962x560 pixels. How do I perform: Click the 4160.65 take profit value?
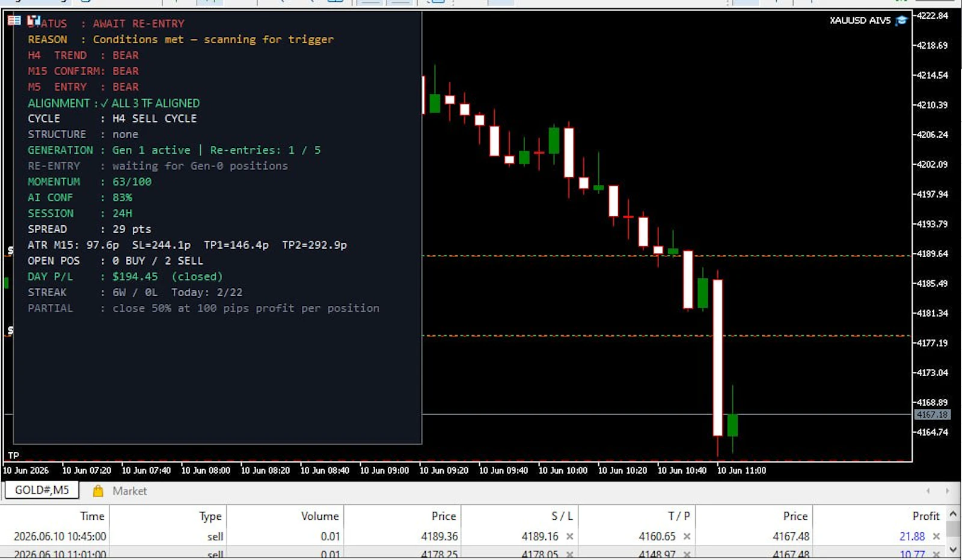[x=657, y=536]
